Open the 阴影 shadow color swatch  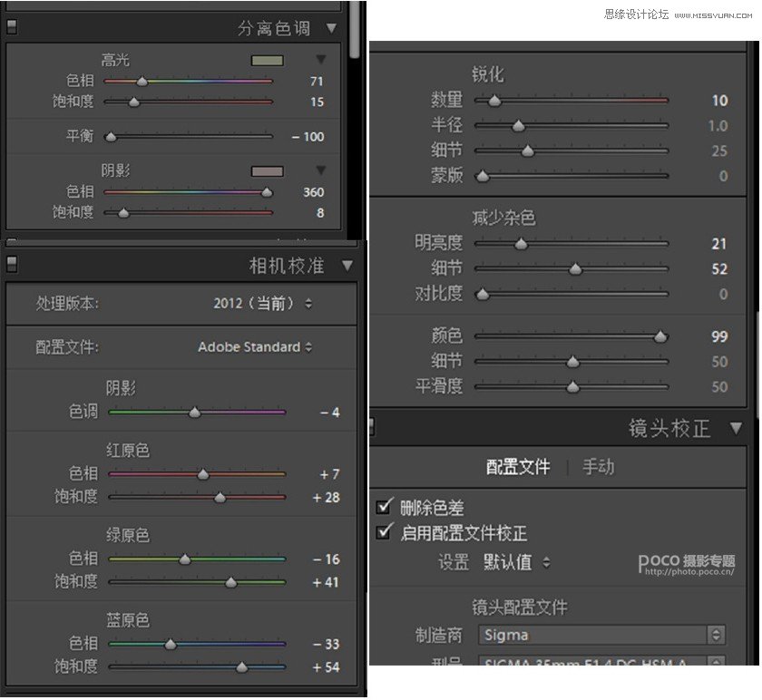(267, 171)
